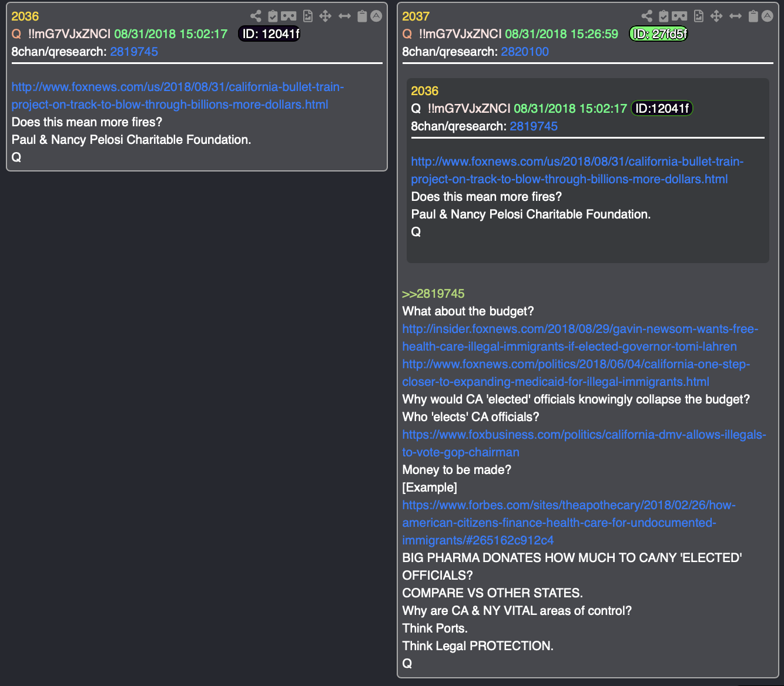Click the tripcode !!mG7VJxZNCI on post 2036

(69, 34)
